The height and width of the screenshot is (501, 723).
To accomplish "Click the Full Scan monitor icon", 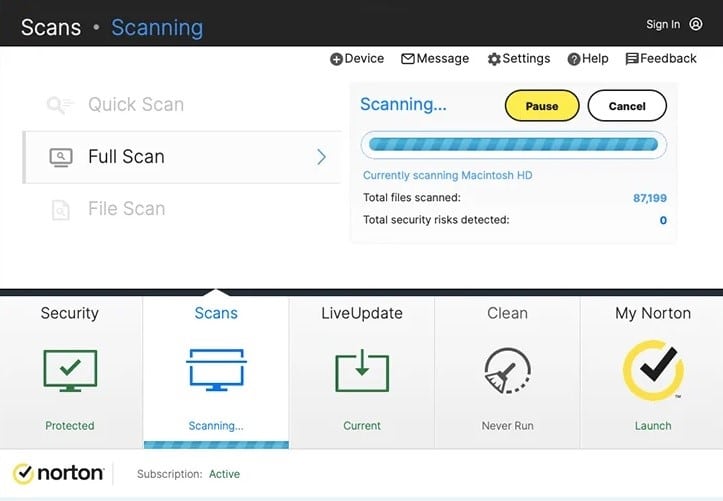I will [61, 157].
